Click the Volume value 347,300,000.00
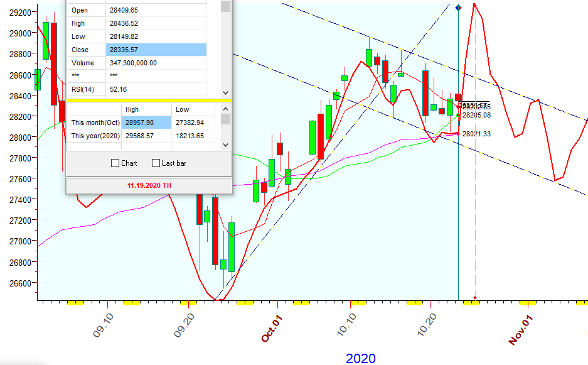This screenshot has width=588, height=365. 156,63
